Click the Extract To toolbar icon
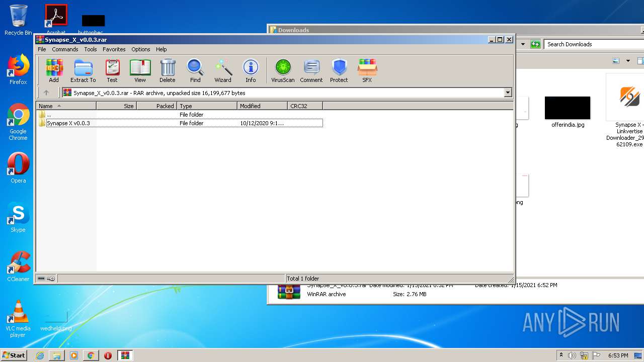Image resolution: width=644 pixels, height=362 pixels. [x=83, y=71]
